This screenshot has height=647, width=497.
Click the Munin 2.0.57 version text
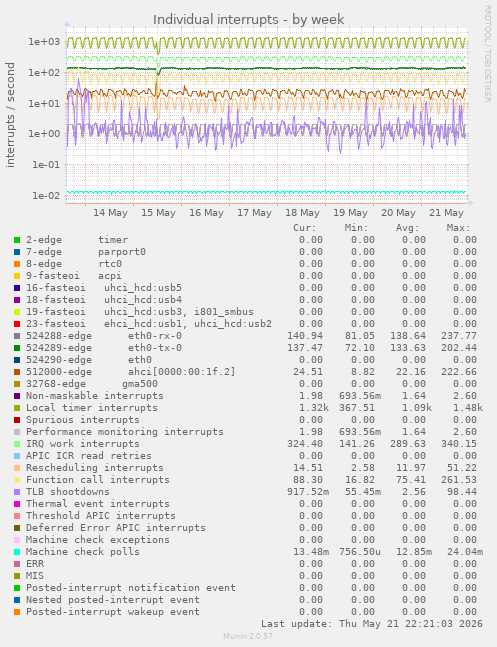click(248, 636)
